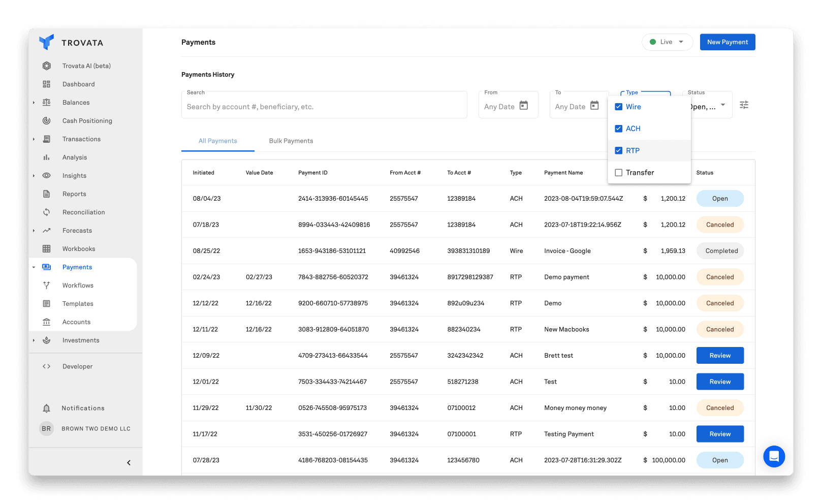Uncheck the RTP payment type checkbox
The height and width of the screenshot is (504, 822).
coord(619,150)
